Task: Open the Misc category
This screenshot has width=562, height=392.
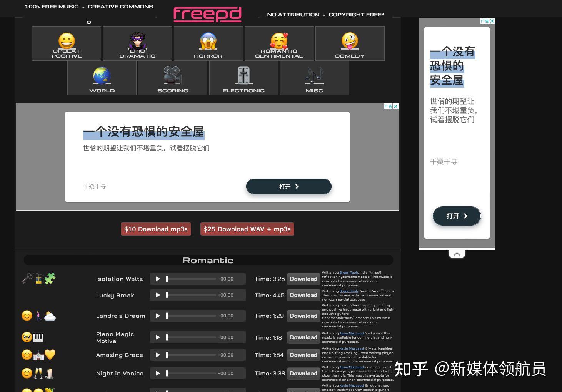Action: (x=314, y=78)
